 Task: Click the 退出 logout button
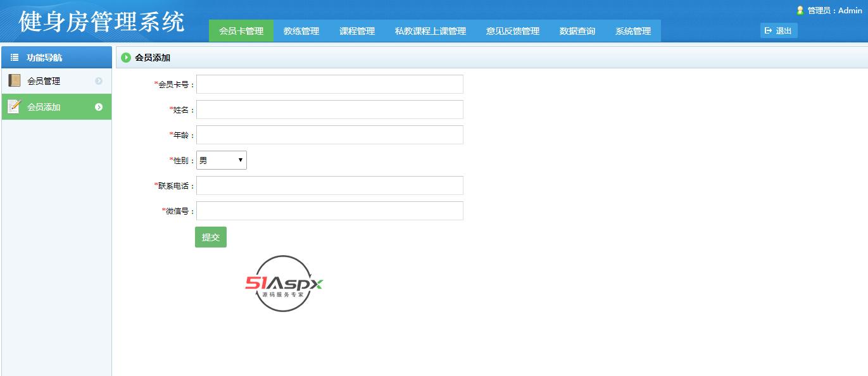(x=779, y=30)
